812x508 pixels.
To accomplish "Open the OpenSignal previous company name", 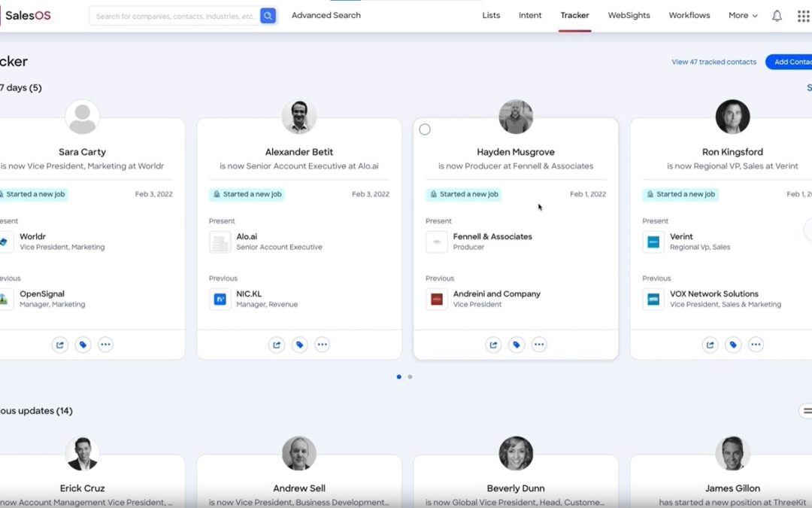I will tap(42, 294).
